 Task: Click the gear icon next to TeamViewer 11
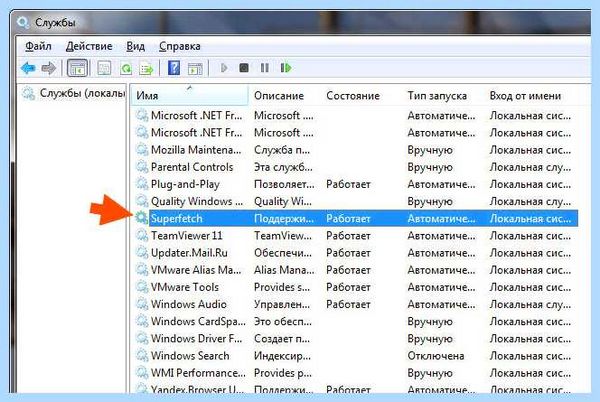(x=142, y=235)
